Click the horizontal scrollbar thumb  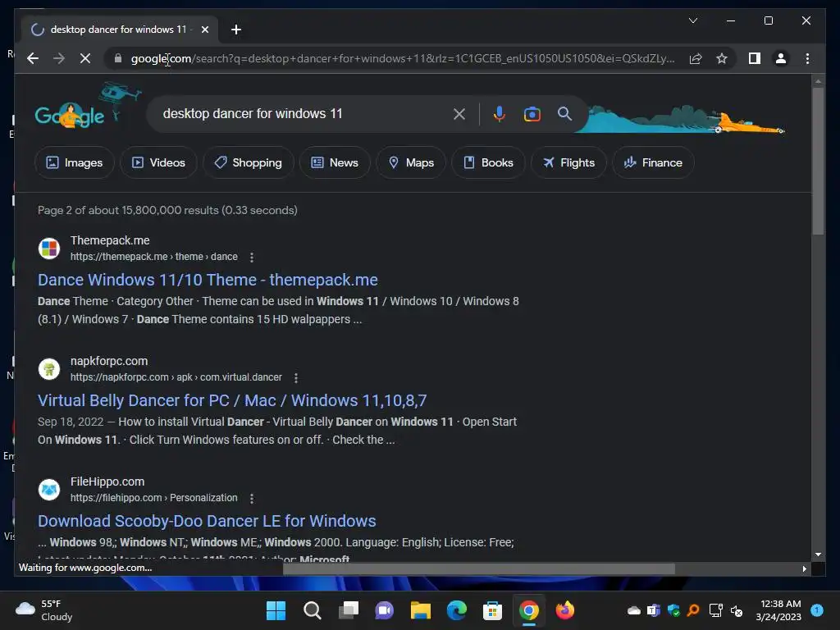click(478, 568)
